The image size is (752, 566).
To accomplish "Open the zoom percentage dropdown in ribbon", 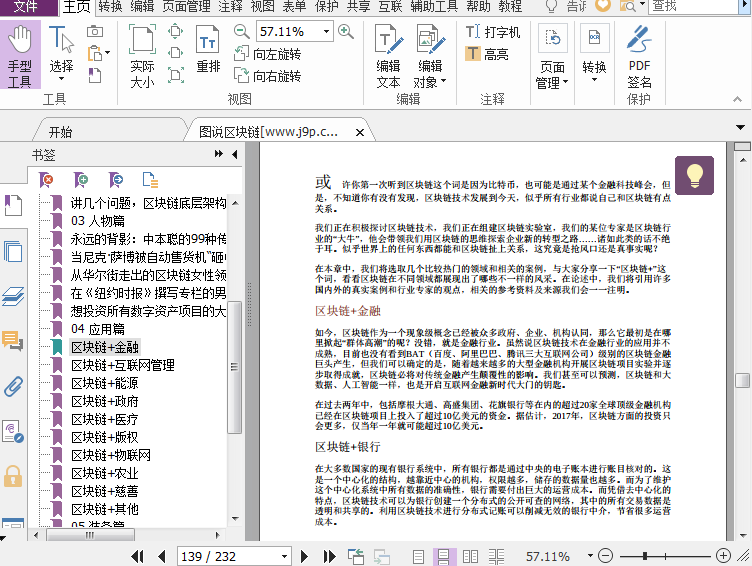I will coord(325,32).
